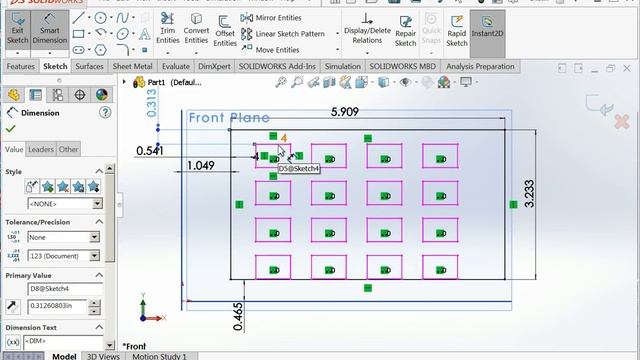Select the Point sketch tool
This screenshot has height=360, width=640.
point(144,50)
